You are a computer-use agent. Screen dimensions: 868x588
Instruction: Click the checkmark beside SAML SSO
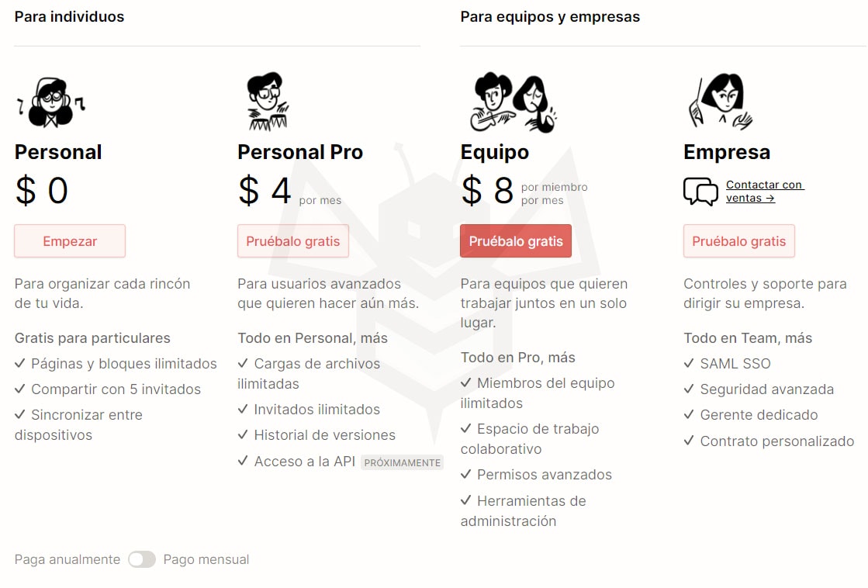click(x=689, y=363)
